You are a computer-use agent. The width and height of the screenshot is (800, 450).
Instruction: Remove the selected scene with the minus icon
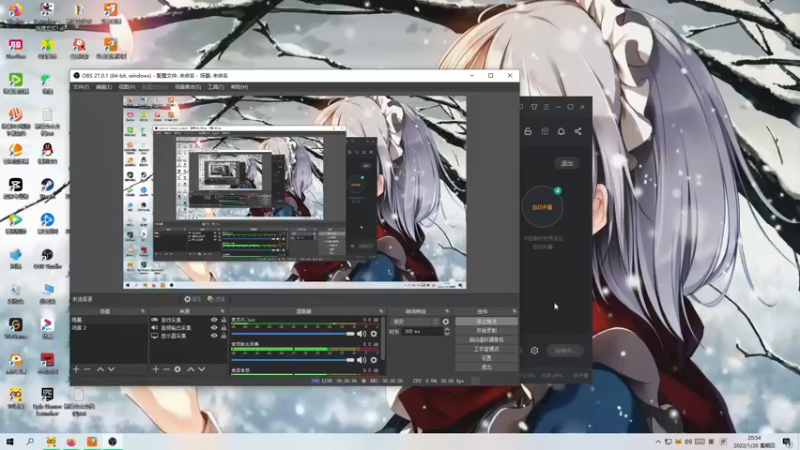[x=87, y=369]
